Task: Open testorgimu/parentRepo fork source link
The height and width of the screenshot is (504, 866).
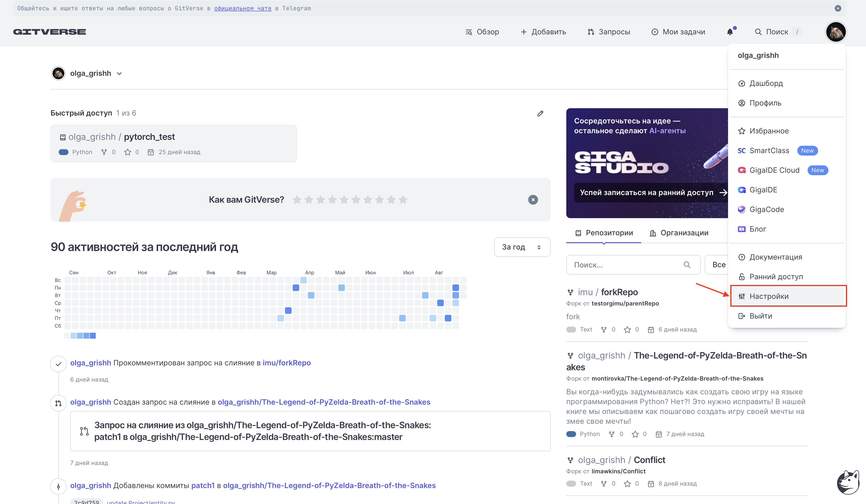Action: 625,303
